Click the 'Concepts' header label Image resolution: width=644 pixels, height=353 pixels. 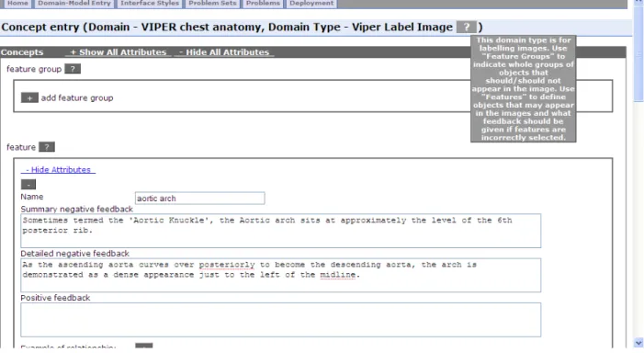coord(22,52)
